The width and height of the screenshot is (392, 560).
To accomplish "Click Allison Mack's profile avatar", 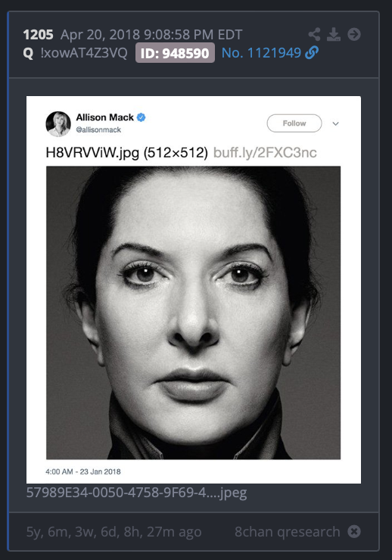I will tap(58, 124).
